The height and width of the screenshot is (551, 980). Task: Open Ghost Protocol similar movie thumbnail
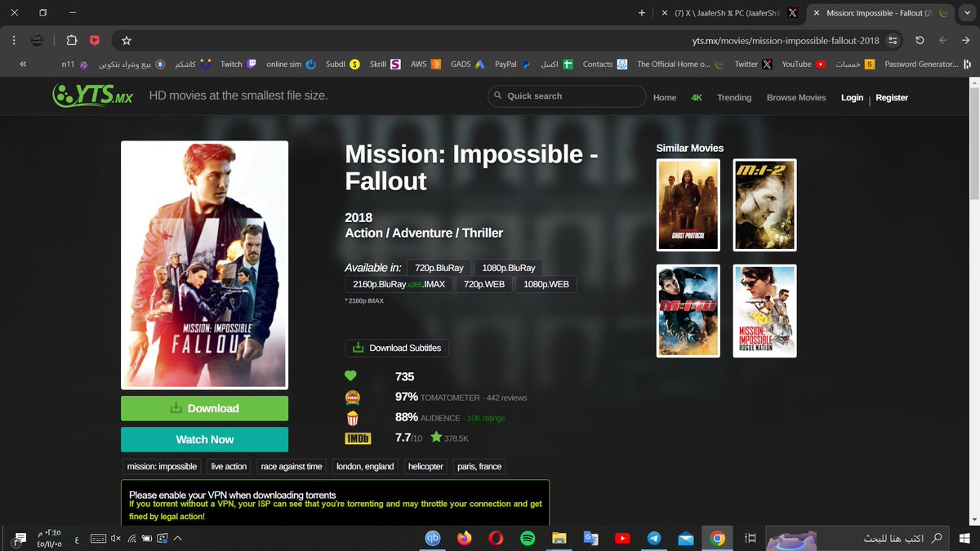(x=688, y=205)
